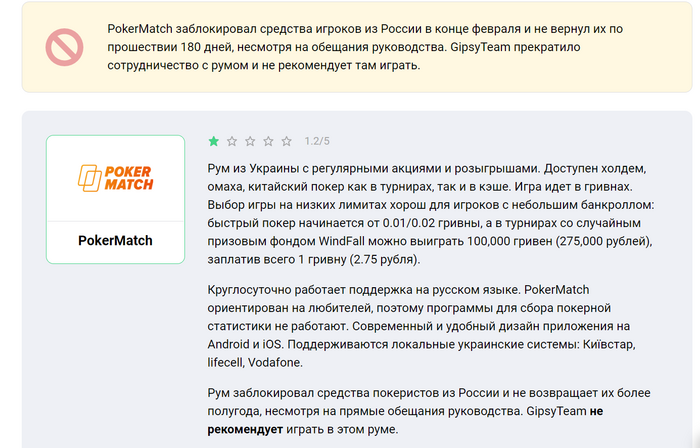Click the fourth empty rating star
Viewport: 700px width, 448px height.
[x=268, y=141]
